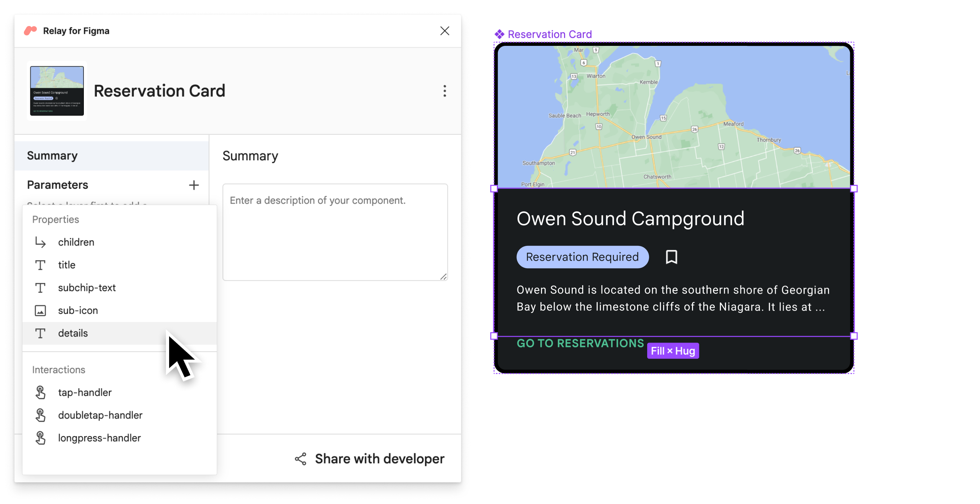The width and height of the screenshot is (980, 504).
Task: Toggle the bookmark icon on the card
Action: [x=671, y=256]
